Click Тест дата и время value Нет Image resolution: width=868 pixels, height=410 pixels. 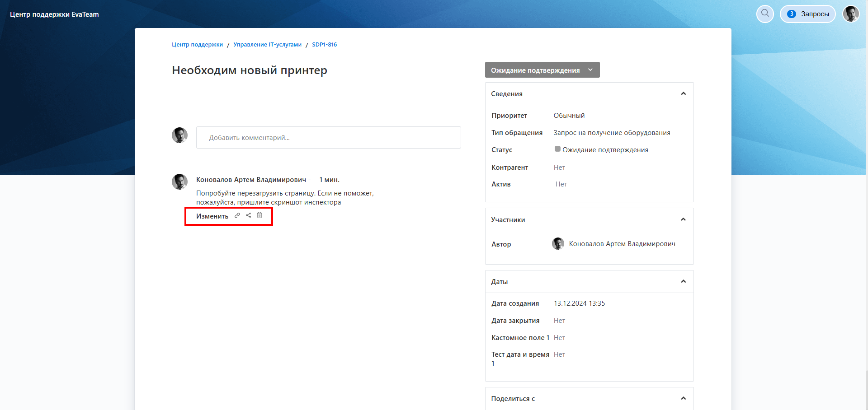[x=559, y=354]
